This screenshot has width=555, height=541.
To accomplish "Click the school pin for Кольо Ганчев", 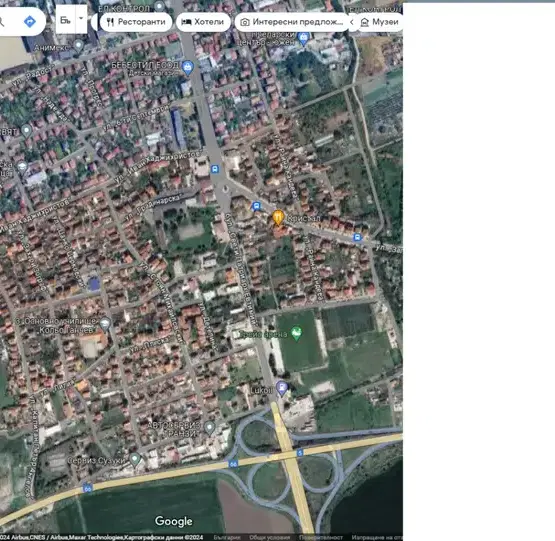I will point(105,324).
